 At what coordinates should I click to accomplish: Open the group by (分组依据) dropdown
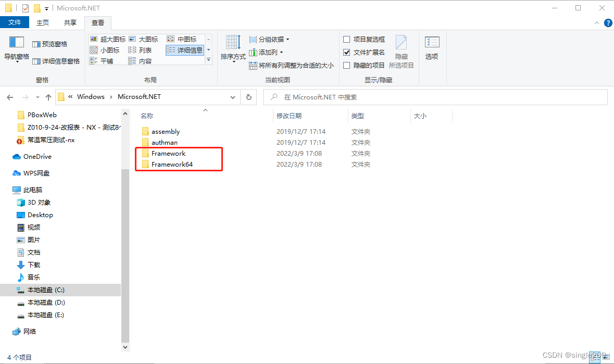click(x=269, y=40)
